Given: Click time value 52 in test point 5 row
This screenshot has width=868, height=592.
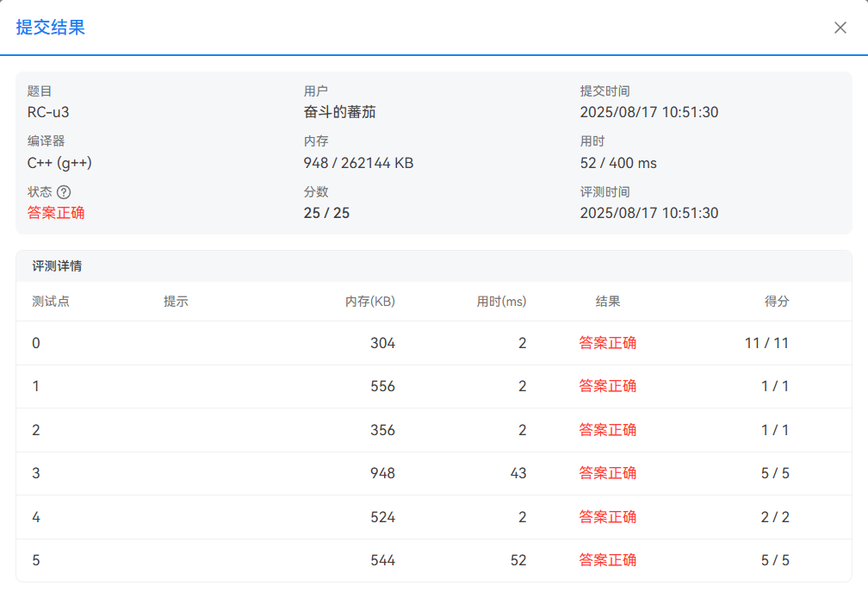Looking at the screenshot, I should tap(518, 560).
